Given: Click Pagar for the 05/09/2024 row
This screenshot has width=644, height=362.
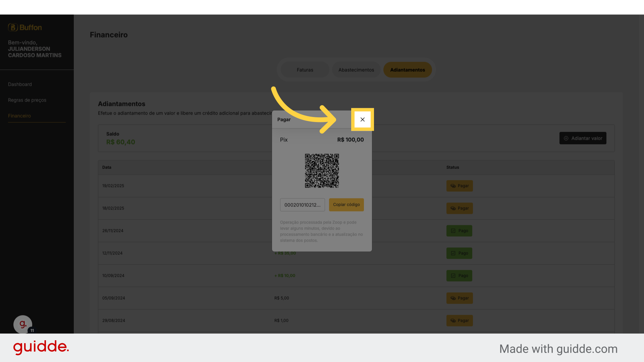Looking at the screenshot, I should tap(460, 298).
